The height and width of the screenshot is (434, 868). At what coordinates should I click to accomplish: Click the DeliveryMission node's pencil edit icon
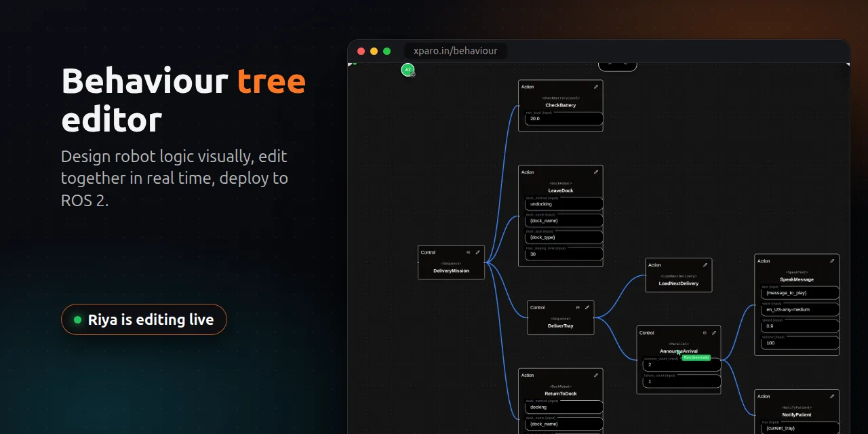[x=477, y=252]
